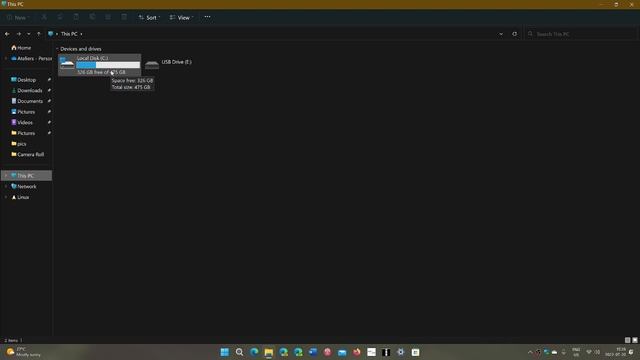
Task: Open the Camera Roll folder in sidebar
Action: point(30,154)
